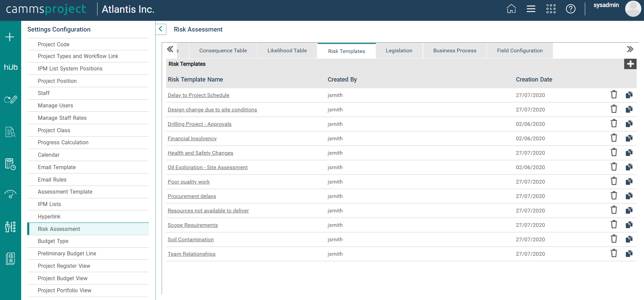The height and width of the screenshot is (300, 644).
Task: Open the report document icon in sidebar
Action: tap(10, 258)
